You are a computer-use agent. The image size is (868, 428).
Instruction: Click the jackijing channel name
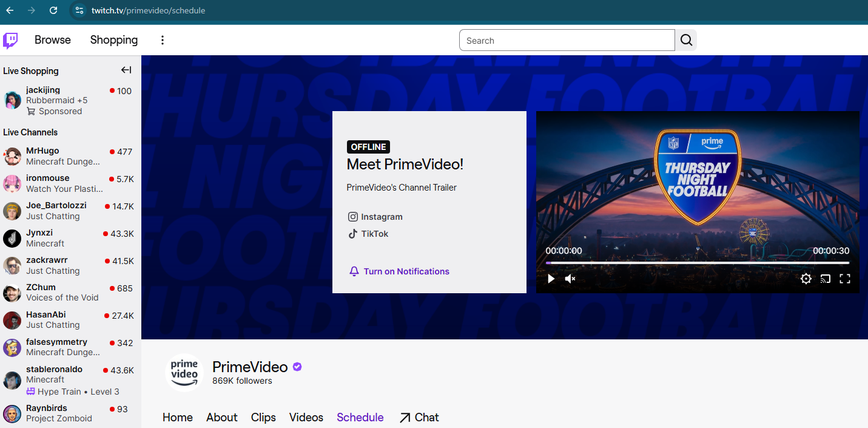pyautogui.click(x=43, y=90)
